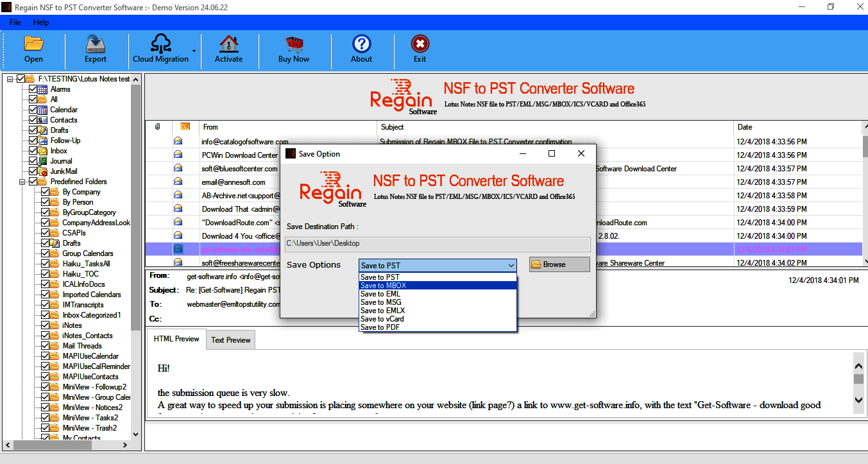
Task: Click envelope icon for email@annesoft email
Action: point(178,182)
